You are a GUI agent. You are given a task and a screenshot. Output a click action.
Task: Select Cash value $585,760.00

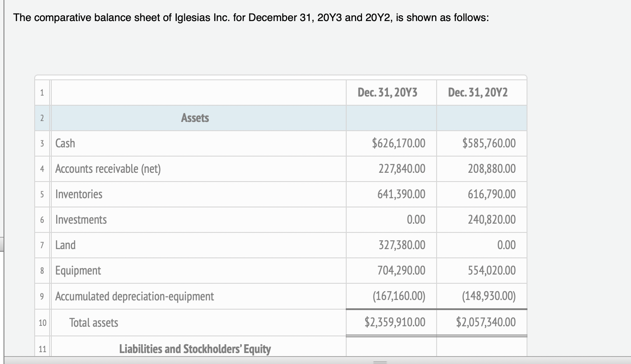pyautogui.click(x=489, y=143)
